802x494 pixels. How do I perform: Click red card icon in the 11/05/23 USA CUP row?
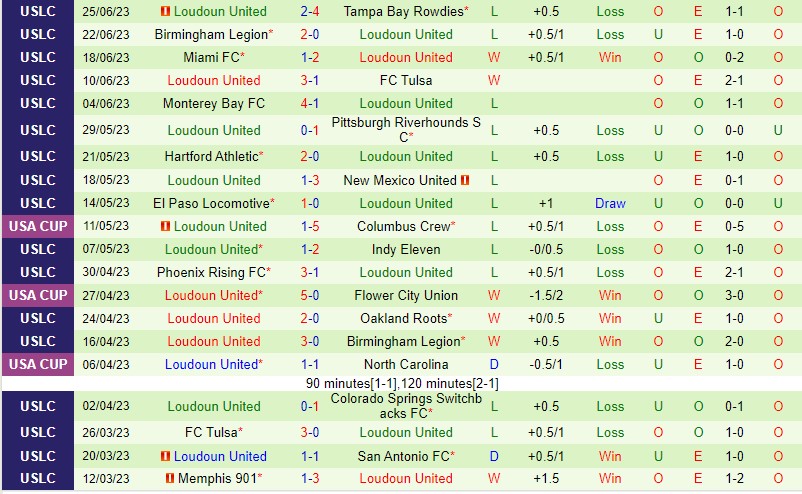tap(166, 226)
